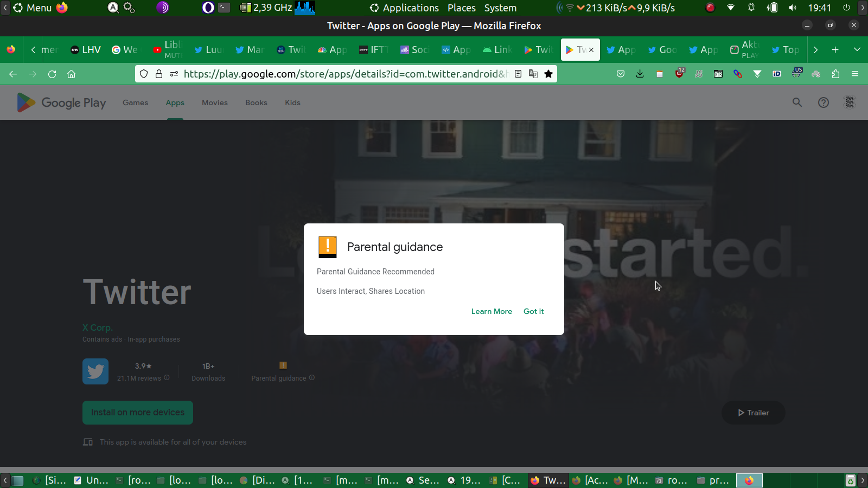Reload the current Google Play page
868x488 pixels.
pyautogui.click(x=52, y=74)
